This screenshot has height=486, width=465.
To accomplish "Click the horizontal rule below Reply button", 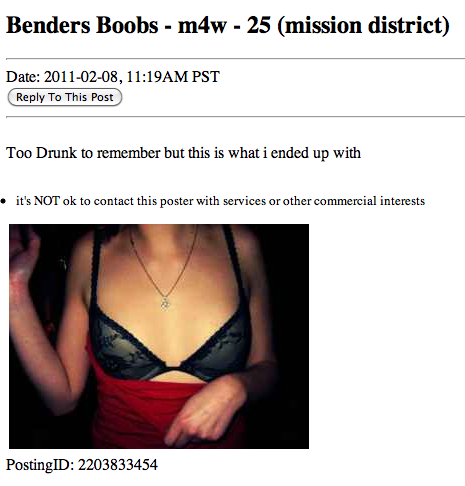I will pyautogui.click(x=235, y=117).
